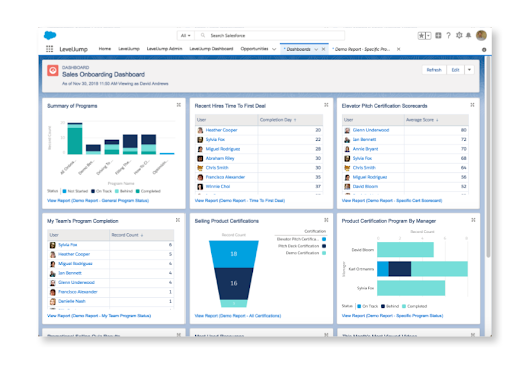Open the dropdown next to Edit button
512x367 pixels.
(469, 70)
